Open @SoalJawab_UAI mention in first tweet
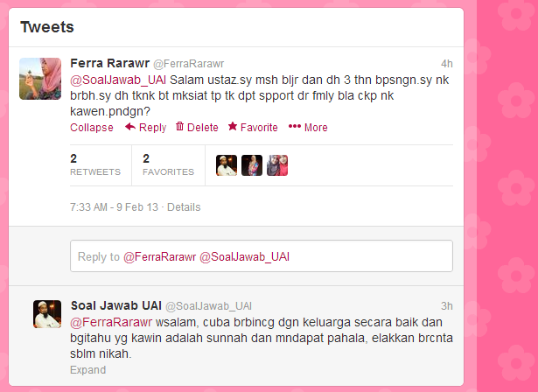 tap(118, 80)
